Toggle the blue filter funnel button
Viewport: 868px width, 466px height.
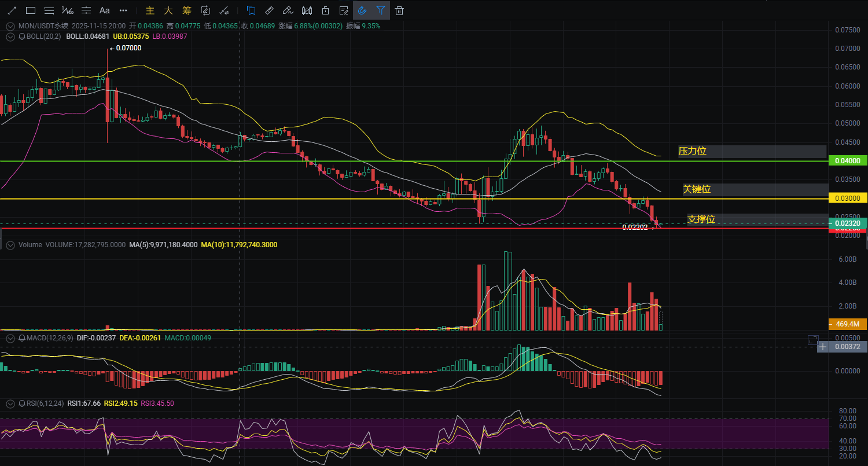click(380, 10)
